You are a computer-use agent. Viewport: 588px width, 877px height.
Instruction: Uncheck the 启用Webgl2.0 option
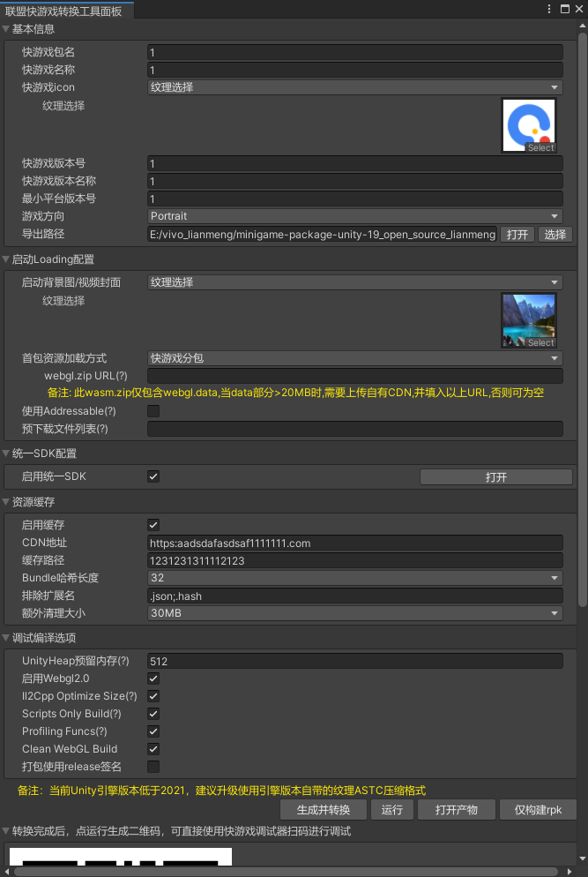[x=153, y=678]
